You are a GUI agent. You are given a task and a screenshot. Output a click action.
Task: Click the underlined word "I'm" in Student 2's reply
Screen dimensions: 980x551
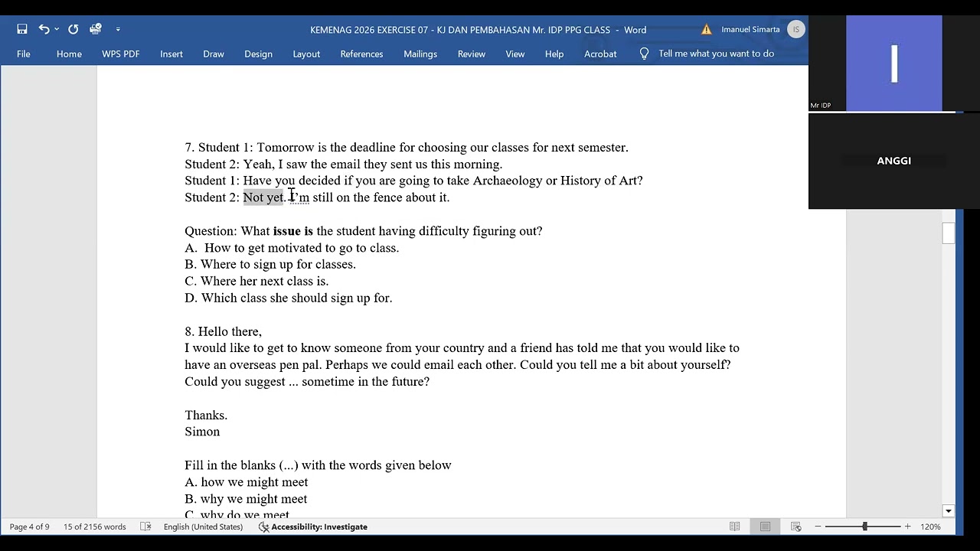click(299, 197)
